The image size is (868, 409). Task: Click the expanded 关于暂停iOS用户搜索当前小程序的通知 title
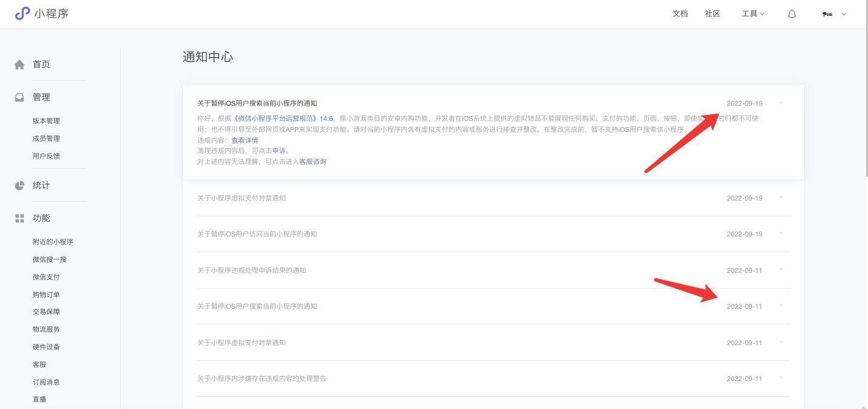click(x=257, y=103)
